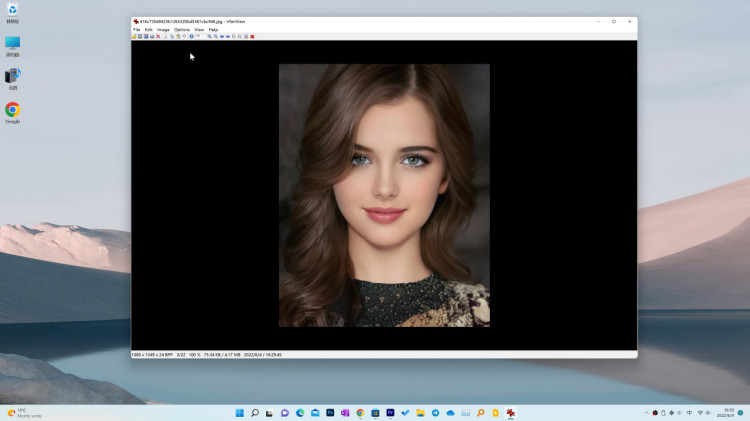The height and width of the screenshot is (421, 750).
Task: Open the Options menu
Action: (x=182, y=30)
